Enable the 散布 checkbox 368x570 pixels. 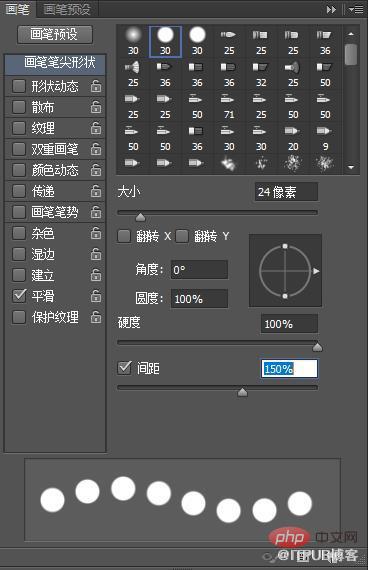coord(19,107)
